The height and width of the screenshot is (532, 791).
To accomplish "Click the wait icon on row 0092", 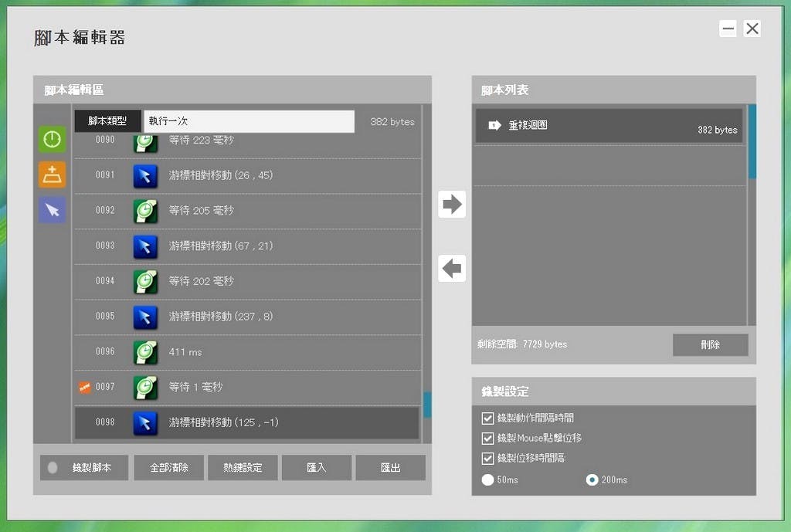I will [x=145, y=212].
